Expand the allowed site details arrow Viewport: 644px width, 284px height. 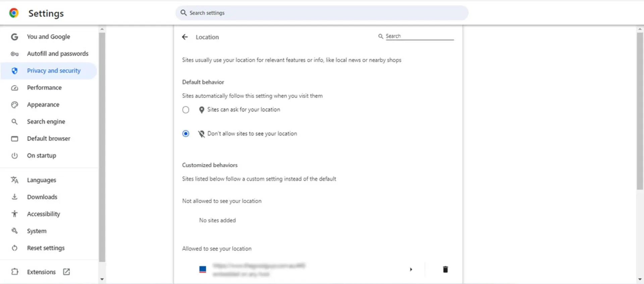(x=411, y=269)
